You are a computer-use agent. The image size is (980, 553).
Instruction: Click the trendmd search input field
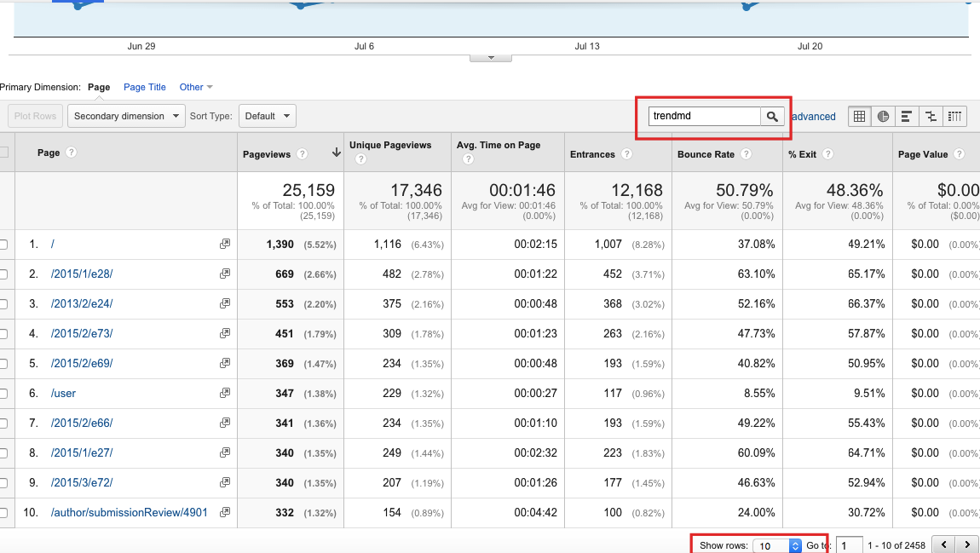pyautogui.click(x=704, y=117)
